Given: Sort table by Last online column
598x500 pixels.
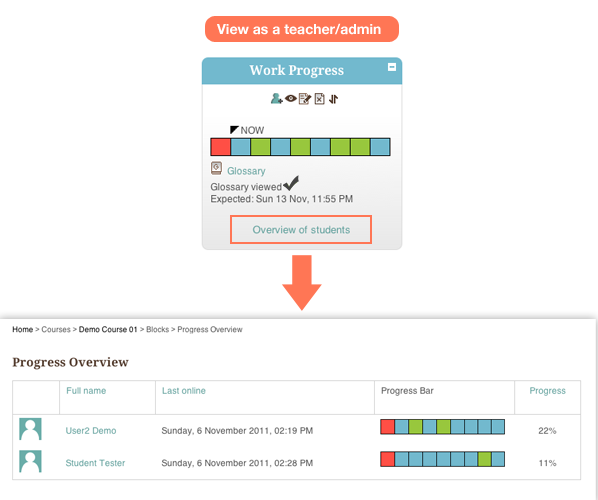Looking at the screenshot, I should point(184,391).
